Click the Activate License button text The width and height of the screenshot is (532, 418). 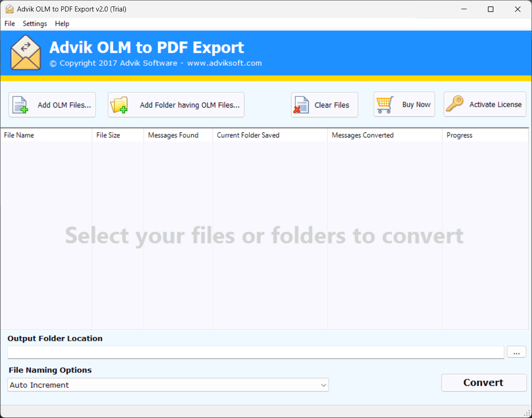coord(495,104)
